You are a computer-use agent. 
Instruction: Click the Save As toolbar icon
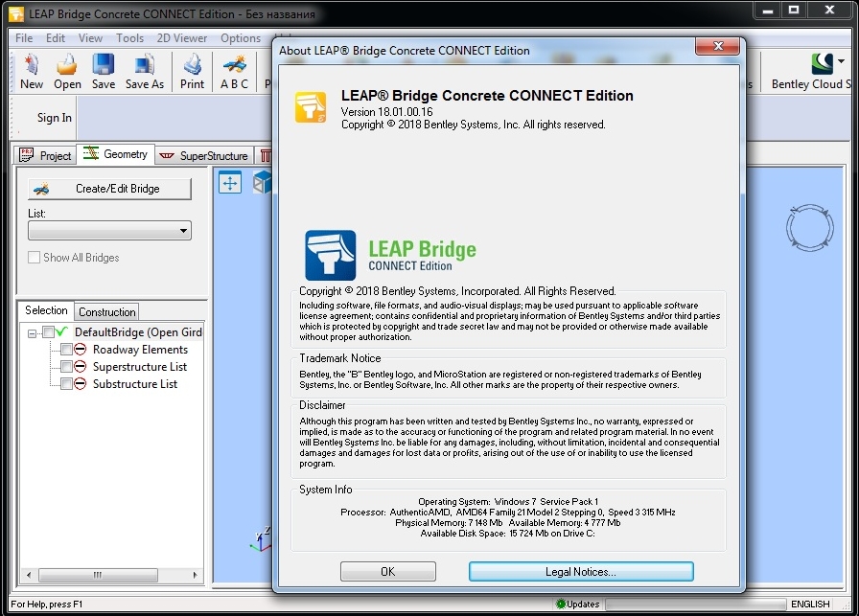coord(144,64)
